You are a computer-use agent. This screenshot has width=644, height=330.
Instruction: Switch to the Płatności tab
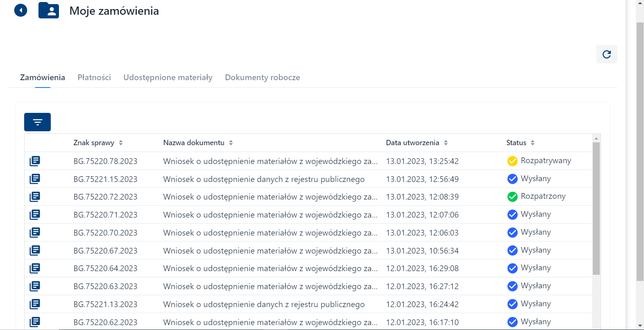(94, 77)
